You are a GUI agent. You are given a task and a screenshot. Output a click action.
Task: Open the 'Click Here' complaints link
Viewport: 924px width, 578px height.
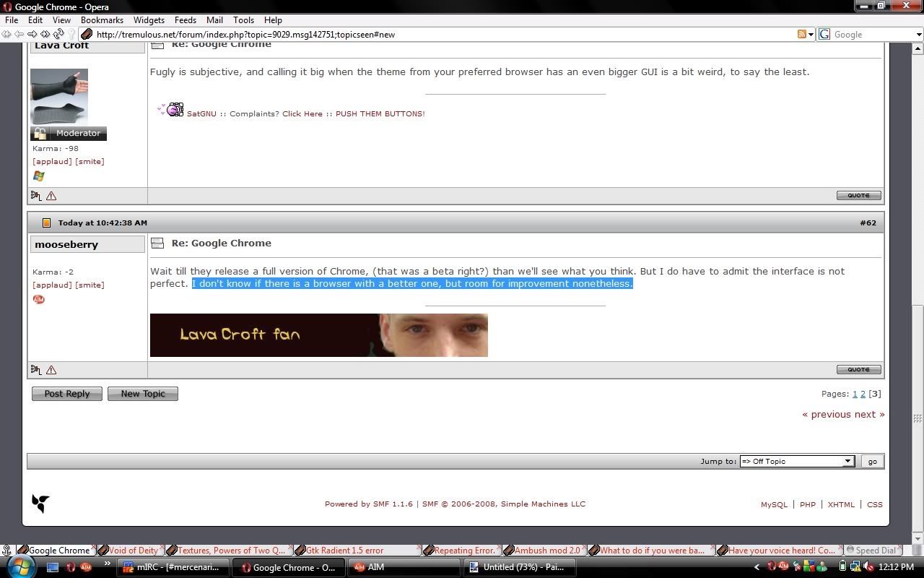pos(302,113)
